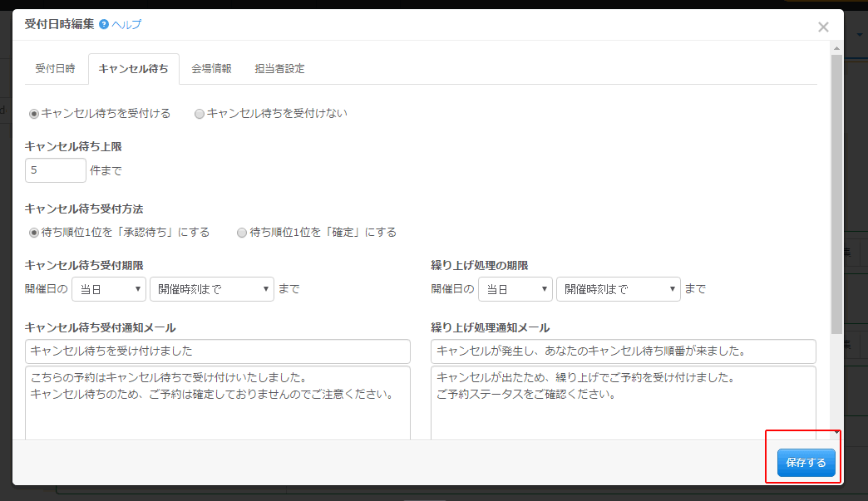
Task: Open the 会場情報 tab
Action: [211, 69]
